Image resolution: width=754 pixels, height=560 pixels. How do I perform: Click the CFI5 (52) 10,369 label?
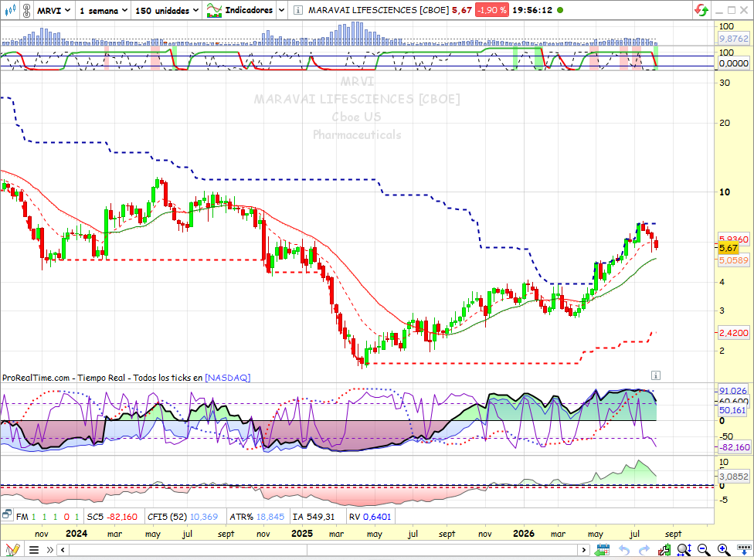[x=183, y=517]
